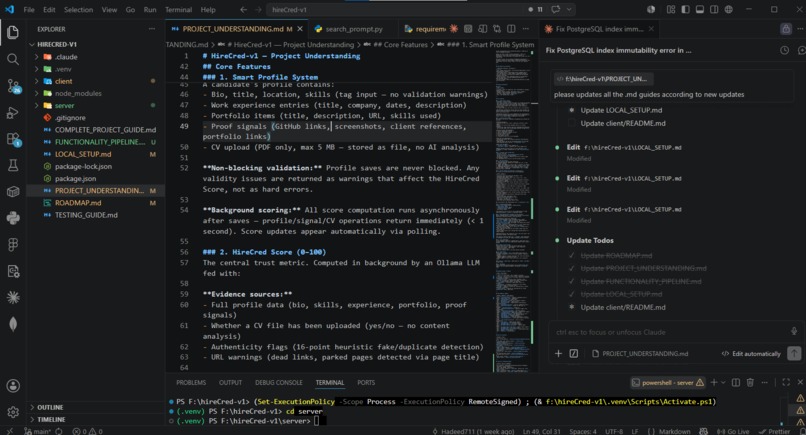Image resolution: width=806 pixels, height=435 pixels.
Task: Open the Accounts menu icon
Action: [x=13, y=386]
